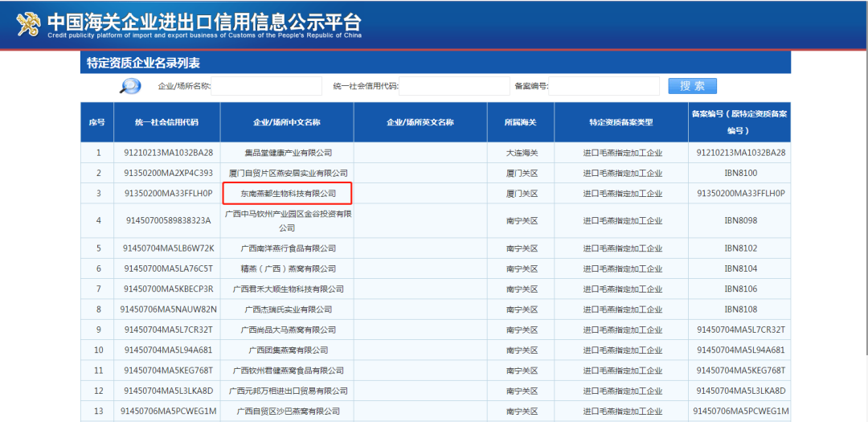Open 精燕（广西）燕窝有限公司 entry
This screenshot has width=868, height=422.
288,268
